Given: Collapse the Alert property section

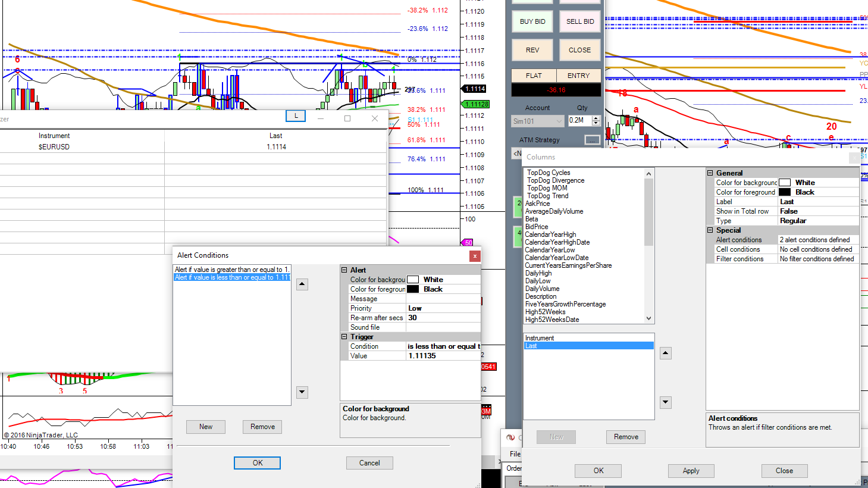Looking at the screenshot, I should pyautogui.click(x=344, y=270).
